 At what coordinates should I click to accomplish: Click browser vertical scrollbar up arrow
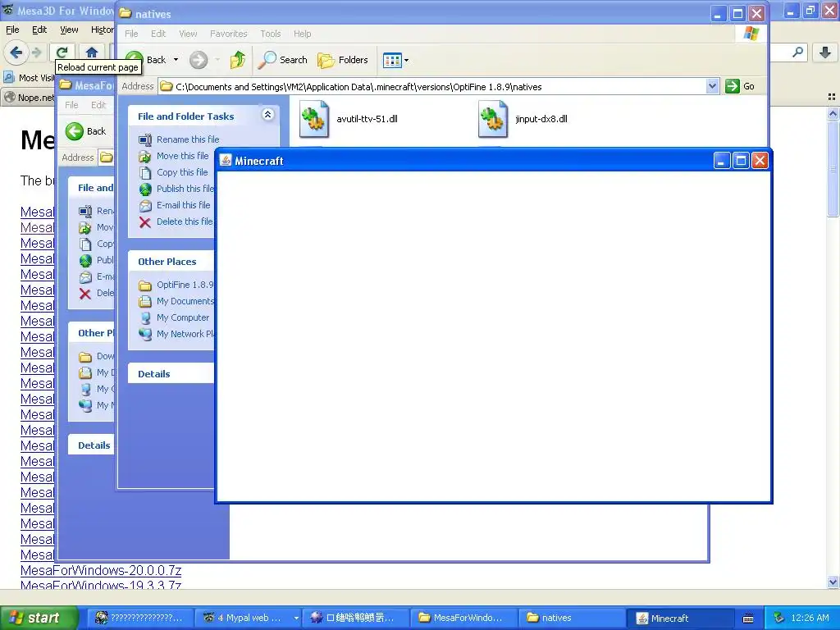(833, 113)
